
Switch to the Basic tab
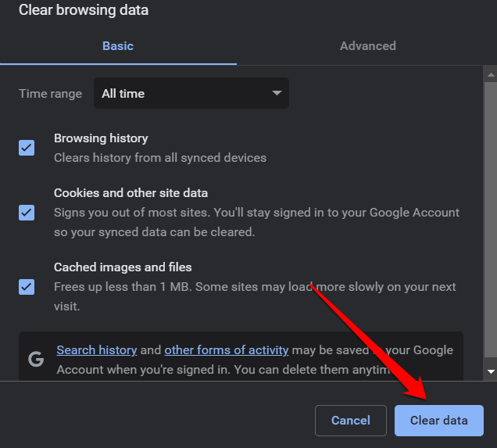118,46
